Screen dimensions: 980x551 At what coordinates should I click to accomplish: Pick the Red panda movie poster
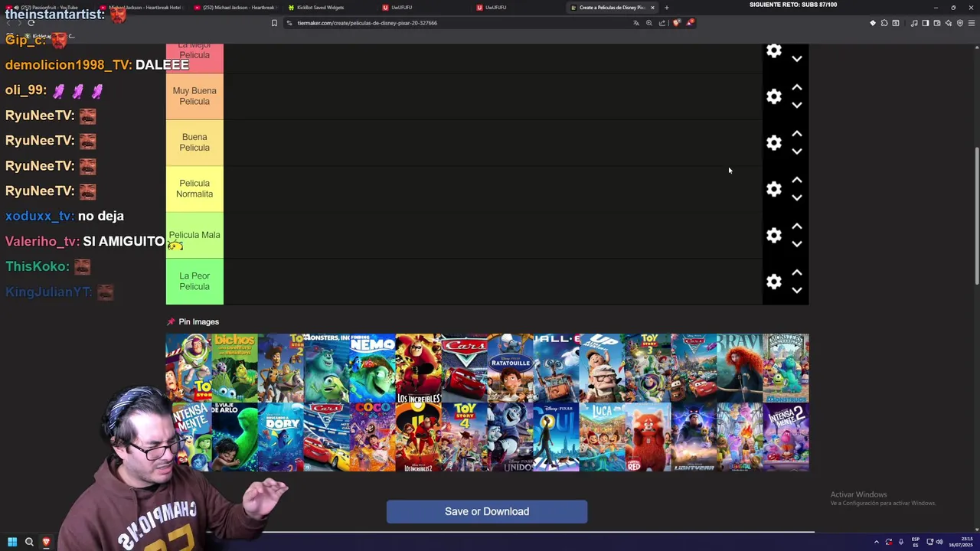pyautogui.click(x=648, y=437)
